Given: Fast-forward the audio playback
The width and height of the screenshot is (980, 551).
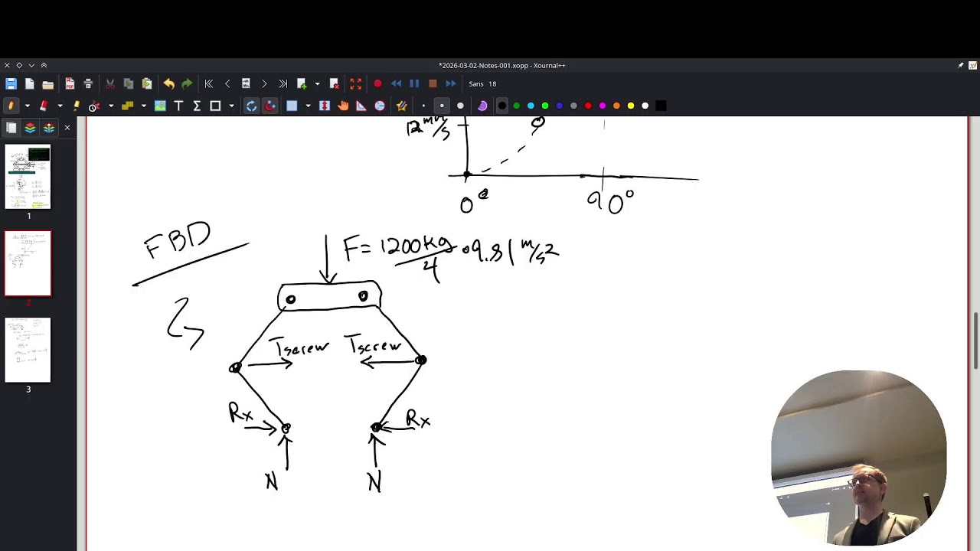Looking at the screenshot, I should click(x=451, y=83).
